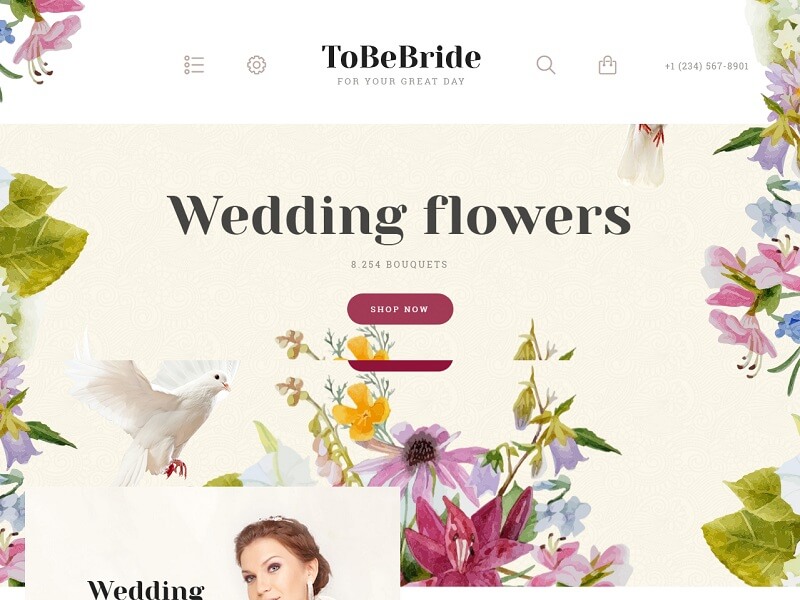The height and width of the screenshot is (600, 800).
Task: Click the ToBeBride logo
Action: click(x=401, y=57)
